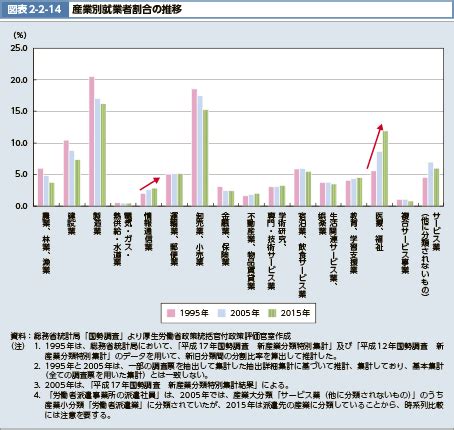The image size is (454, 430).
Task: Click the 2015年 legend text
Action: [295, 313]
